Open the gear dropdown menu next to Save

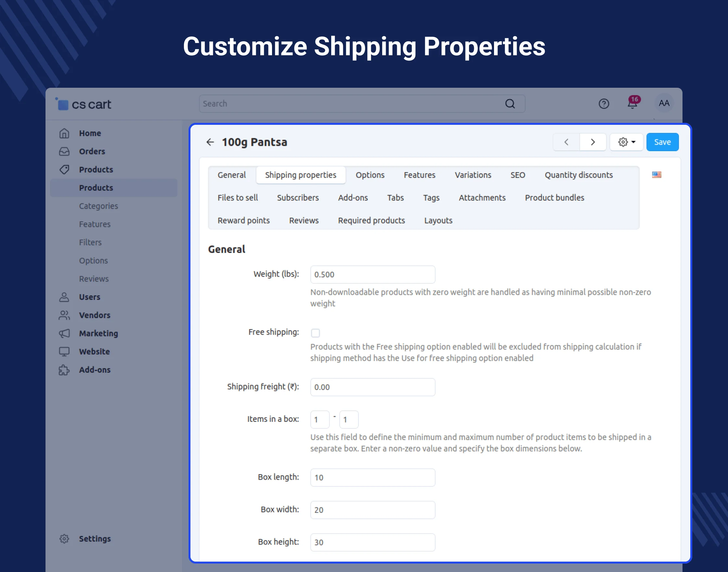click(x=626, y=142)
